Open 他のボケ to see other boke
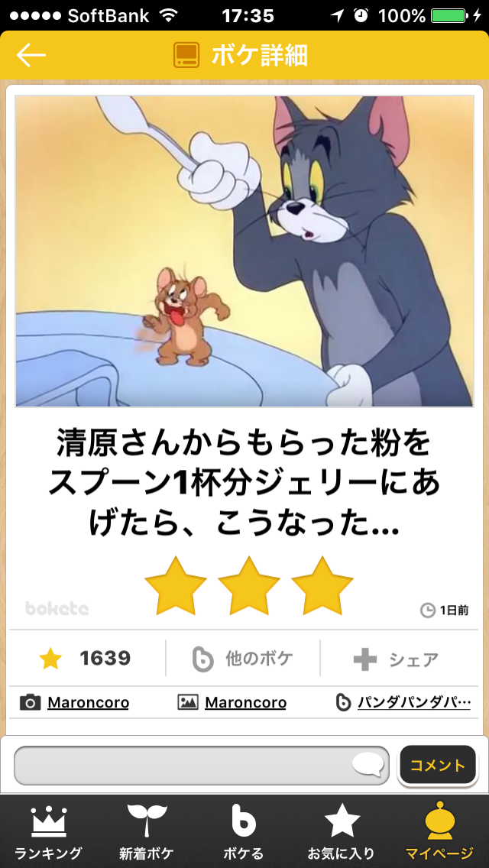Image resolution: width=489 pixels, height=868 pixels. 243,658
